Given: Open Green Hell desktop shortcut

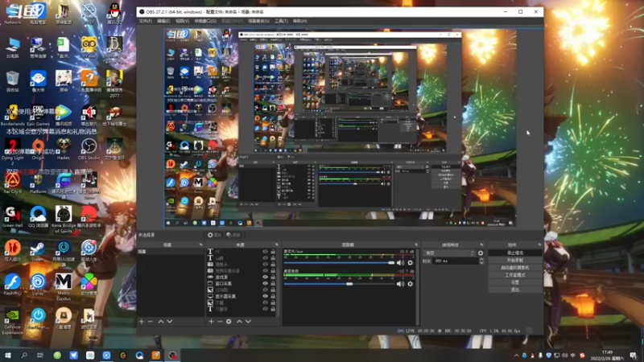Looking at the screenshot, I should pos(12,217).
